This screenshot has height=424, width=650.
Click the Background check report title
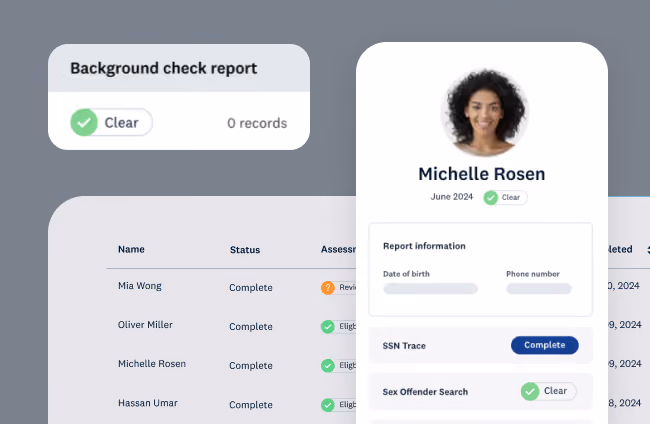(x=164, y=68)
